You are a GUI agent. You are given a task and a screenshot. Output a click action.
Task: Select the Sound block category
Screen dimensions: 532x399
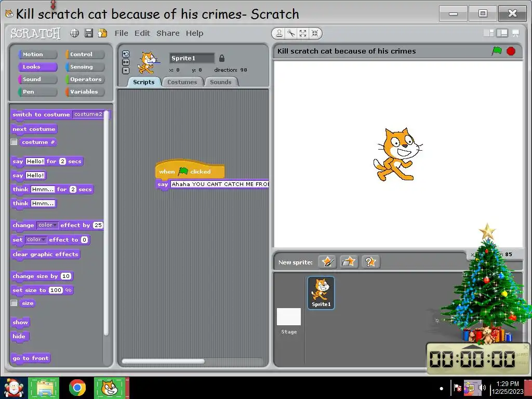click(x=37, y=79)
